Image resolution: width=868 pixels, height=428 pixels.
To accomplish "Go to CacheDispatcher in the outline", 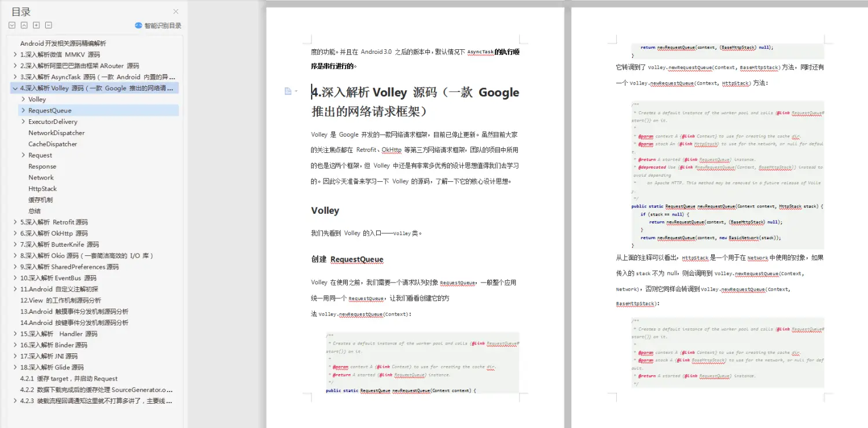I will click(53, 144).
